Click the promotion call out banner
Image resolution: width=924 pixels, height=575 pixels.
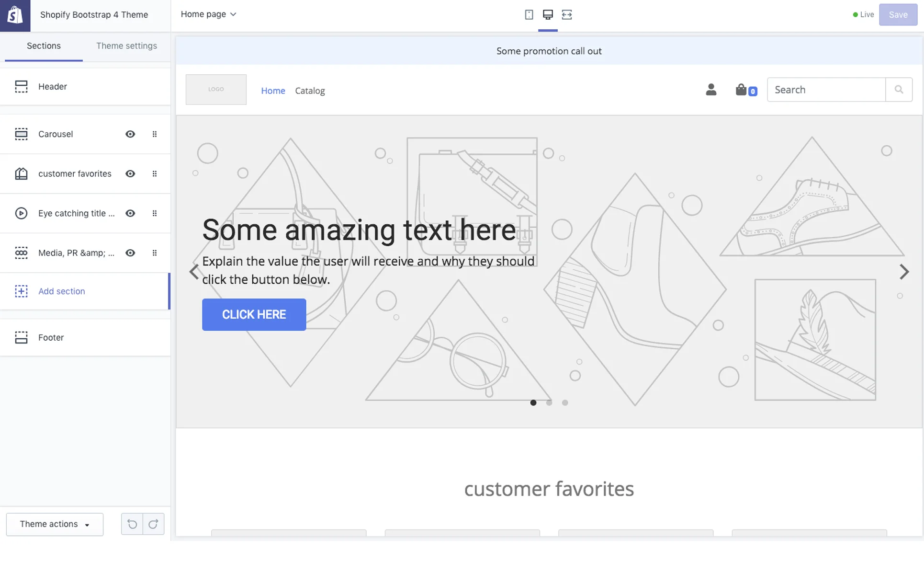click(x=549, y=51)
